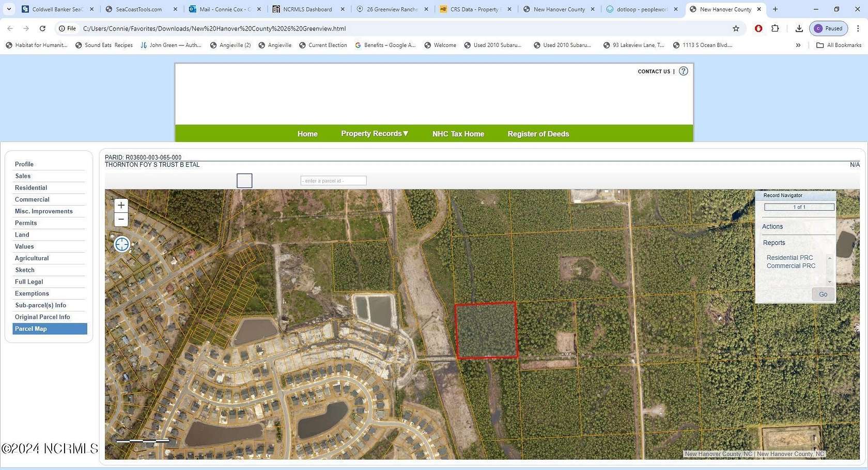868x470 pixels.
Task: Go to the Home menu item
Action: point(307,134)
